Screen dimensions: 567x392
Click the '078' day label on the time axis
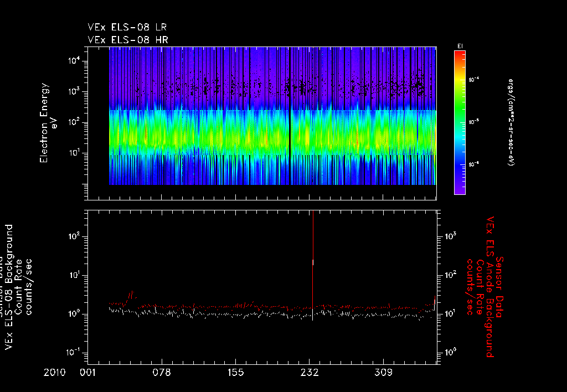tap(162, 373)
